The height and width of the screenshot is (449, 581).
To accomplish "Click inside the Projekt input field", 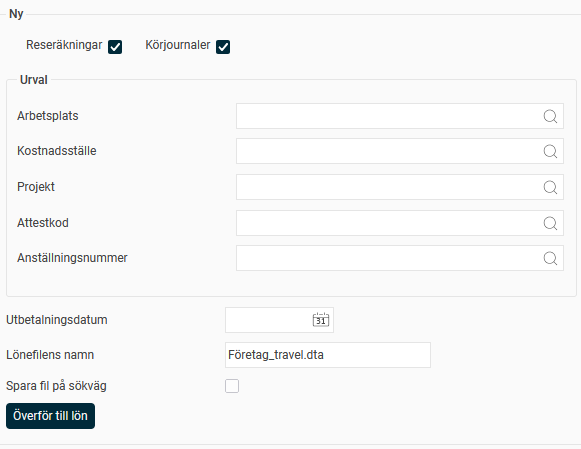I will [x=389, y=187].
